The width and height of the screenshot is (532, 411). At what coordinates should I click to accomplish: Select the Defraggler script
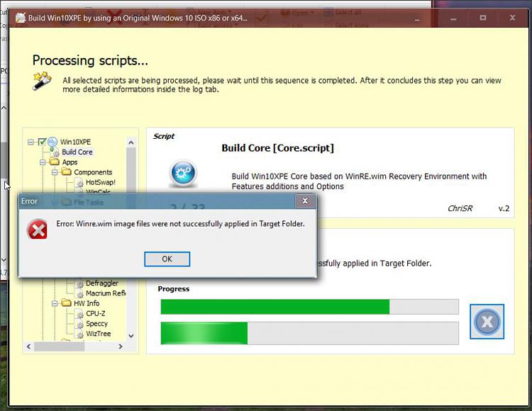tap(101, 283)
